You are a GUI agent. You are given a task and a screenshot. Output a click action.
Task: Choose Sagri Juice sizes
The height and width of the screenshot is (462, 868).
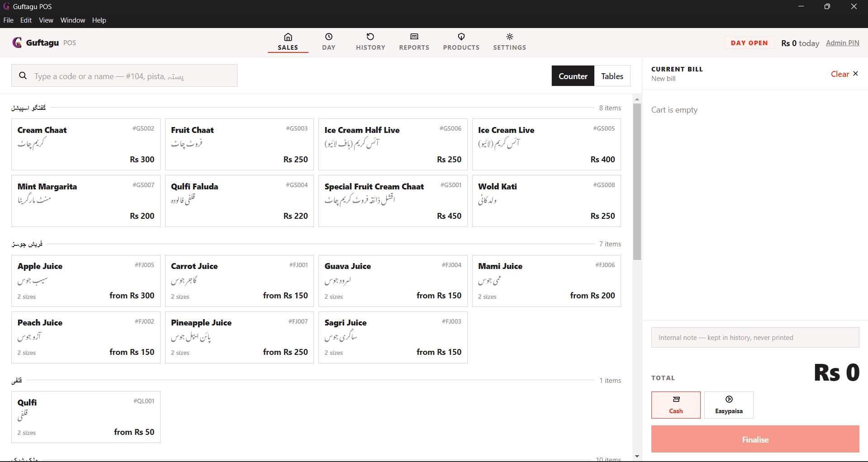pyautogui.click(x=393, y=337)
